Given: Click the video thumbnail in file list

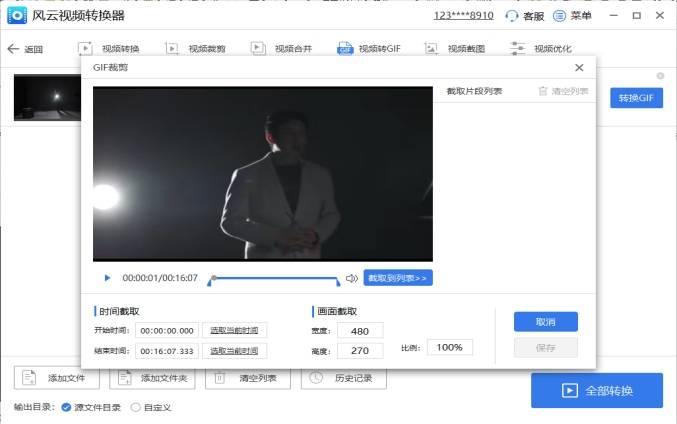Looking at the screenshot, I should (47, 98).
